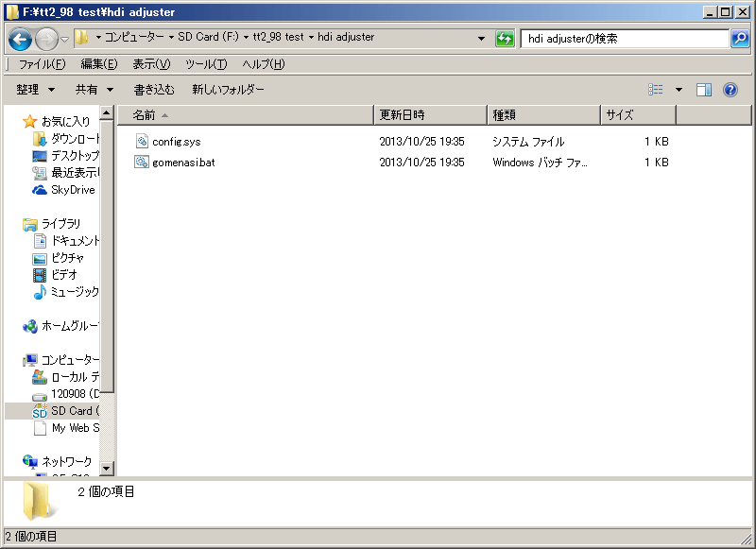
Task: Refresh the folder with the green arrows button
Action: (x=505, y=39)
